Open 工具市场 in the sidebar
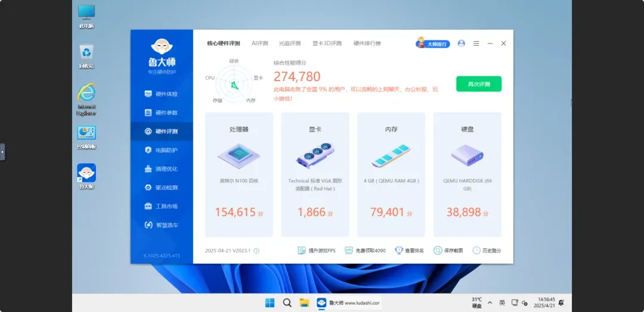Viewport: 644px width, 312px height. tap(162, 206)
